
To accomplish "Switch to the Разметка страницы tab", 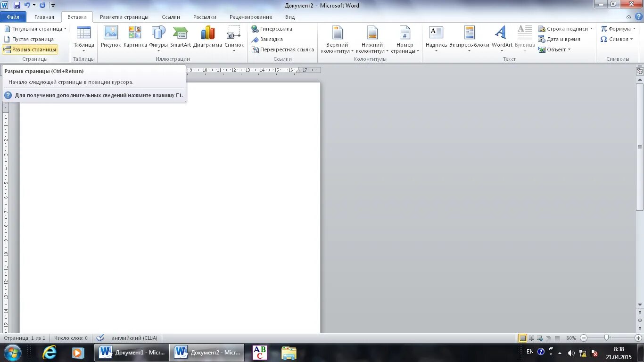I will tap(124, 17).
